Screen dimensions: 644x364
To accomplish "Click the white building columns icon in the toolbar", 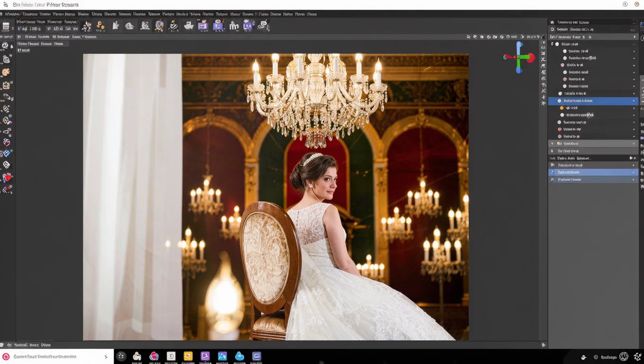I will (x=234, y=26).
